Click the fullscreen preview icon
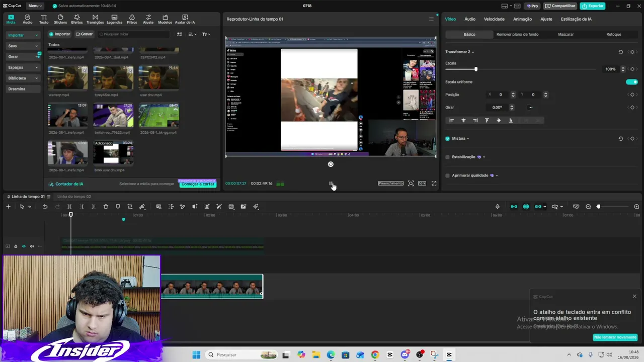 [434, 184]
